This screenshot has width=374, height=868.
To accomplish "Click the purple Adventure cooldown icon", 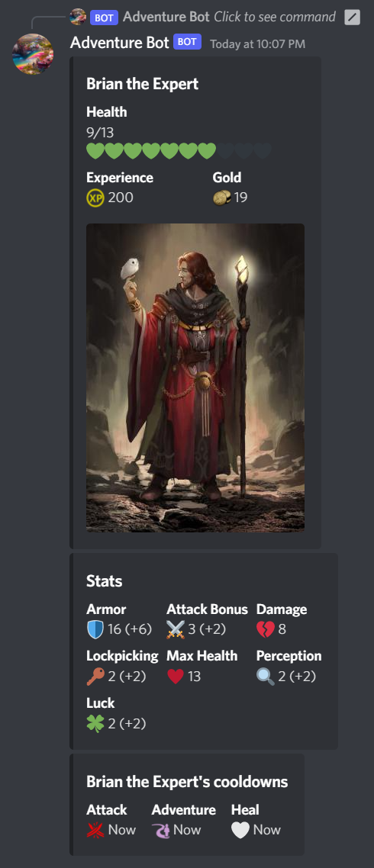I will (161, 830).
